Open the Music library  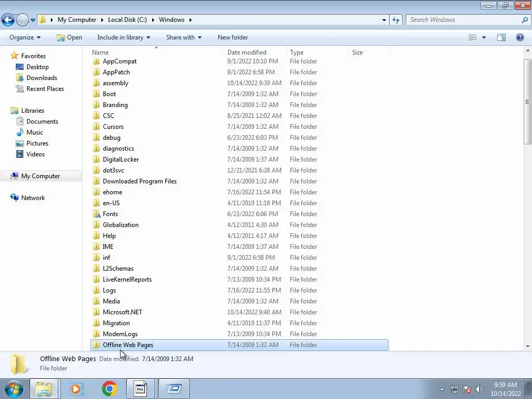tap(35, 132)
